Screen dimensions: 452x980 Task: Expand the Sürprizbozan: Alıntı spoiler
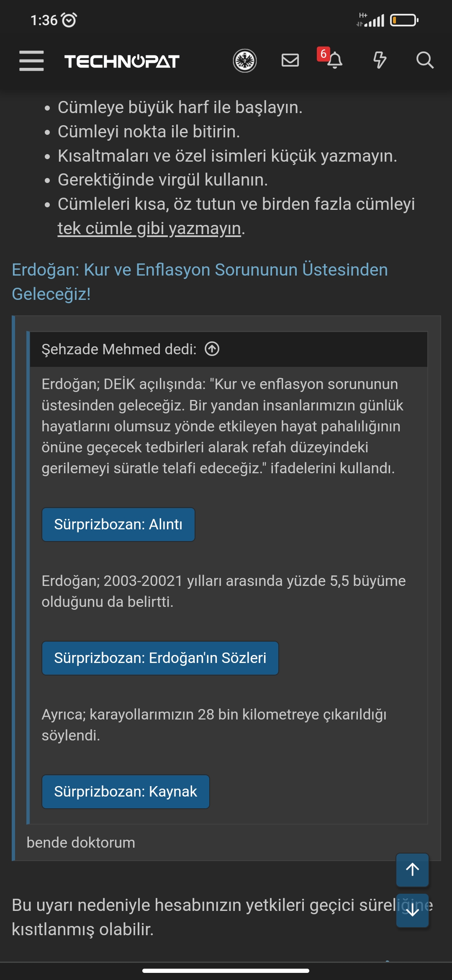pyautogui.click(x=118, y=524)
